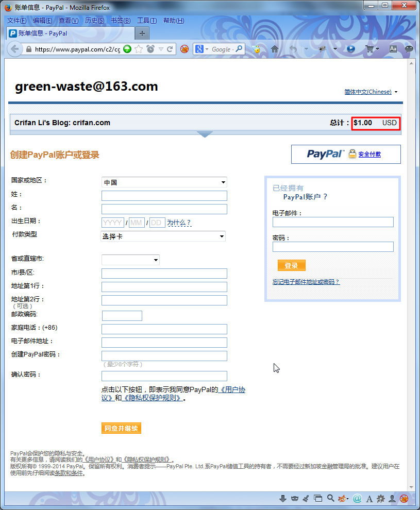Viewport: 420px width, 510px height.
Task: Click the alarm clock icon in URL bar
Action: point(150,49)
